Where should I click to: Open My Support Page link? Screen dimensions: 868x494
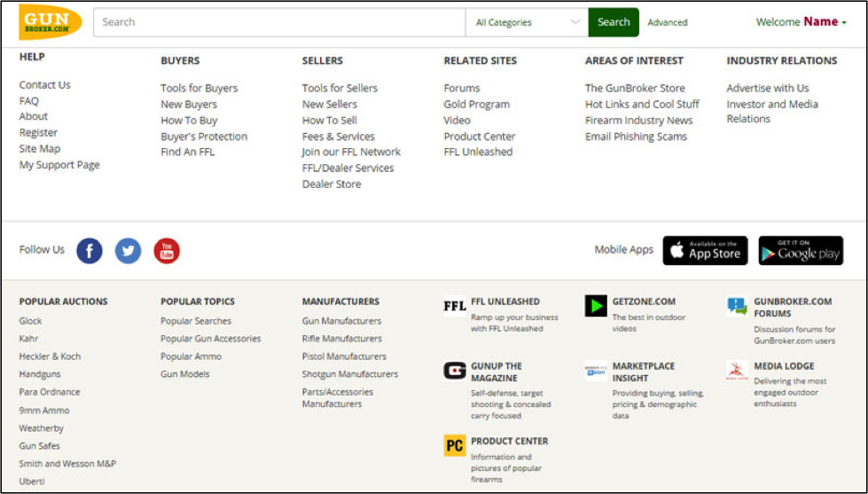[x=59, y=165]
